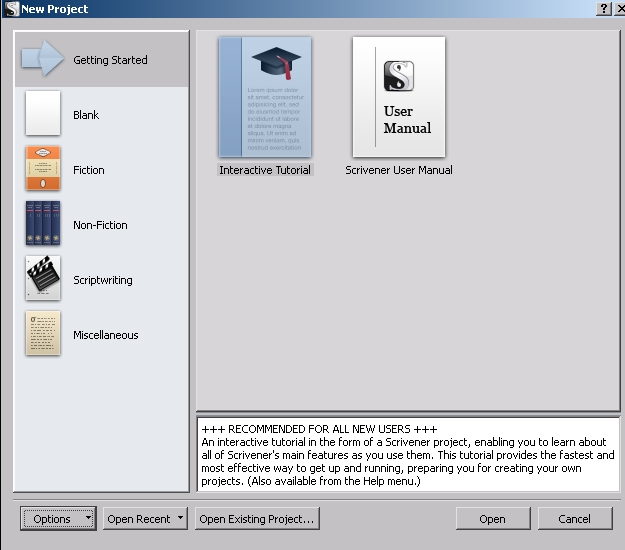Click the Blank template page icon

43,113
